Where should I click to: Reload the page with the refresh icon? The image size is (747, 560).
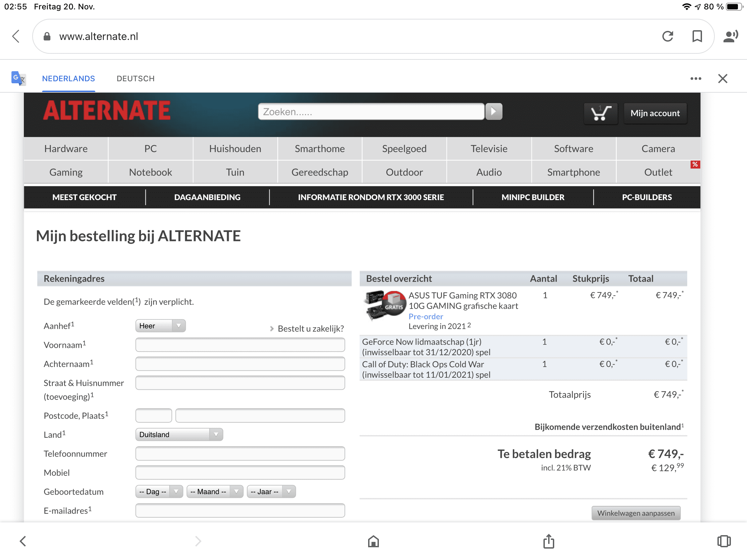click(x=667, y=36)
